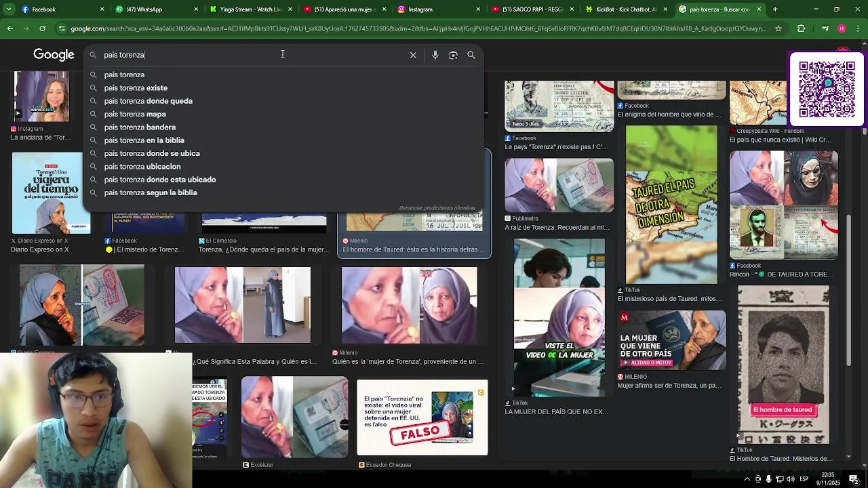Open 'Quién es la mujer de Torenza' Milenio link
The height and width of the screenshot is (488, 868).
coord(408,362)
